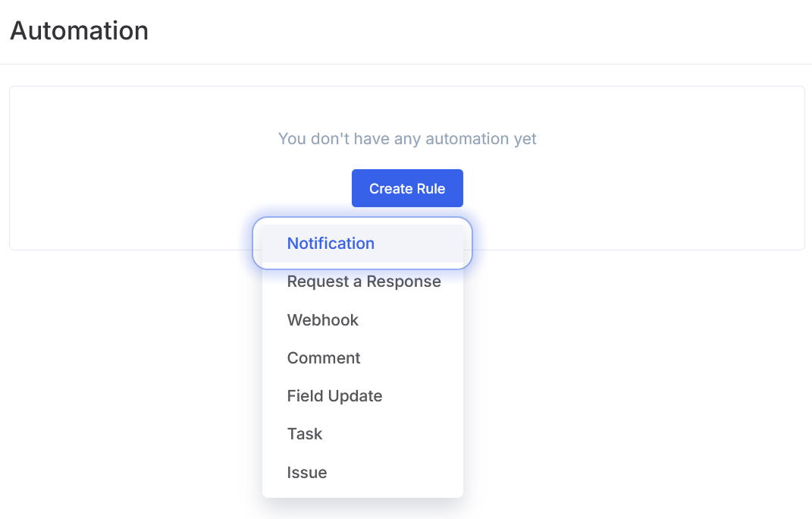
Task: Select the Comment rule type
Action: [x=324, y=358]
